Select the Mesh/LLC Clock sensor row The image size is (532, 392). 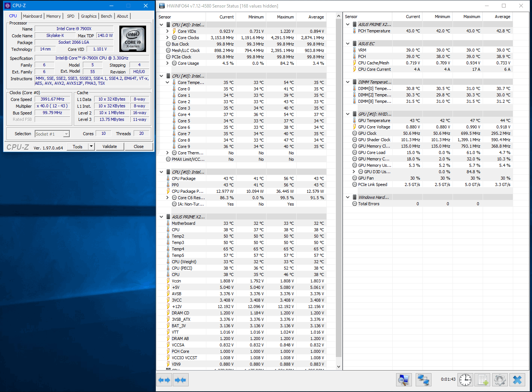242,50
